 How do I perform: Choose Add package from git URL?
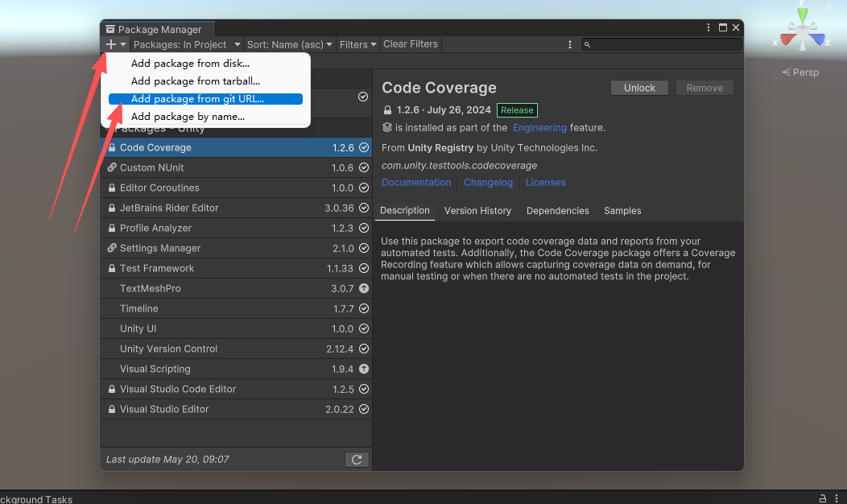[x=205, y=99]
